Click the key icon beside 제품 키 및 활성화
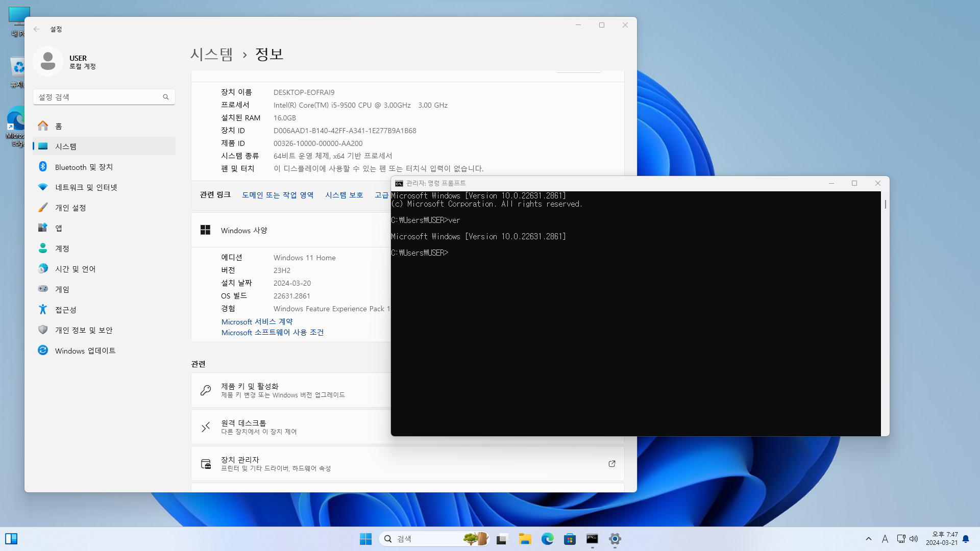 (206, 390)
